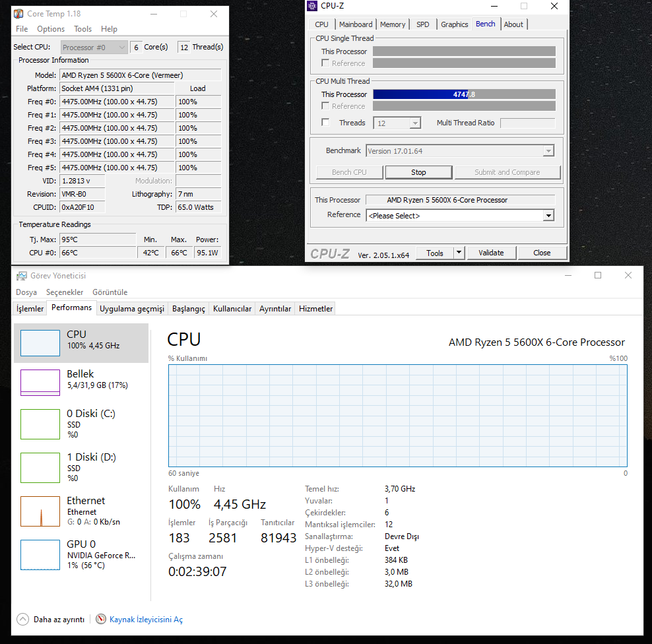Select the GPU 0 graph thumbnail
652x644 pixels.
40,555
